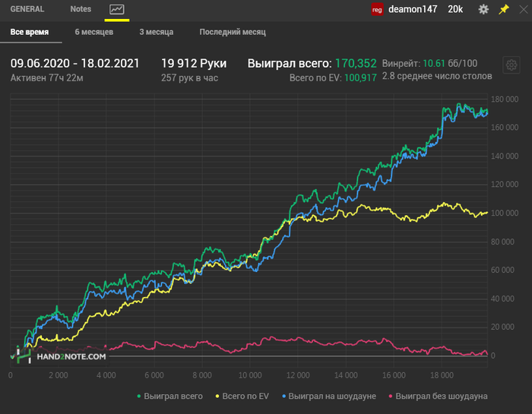
Task: Click the green legend dot for Выиграл всего
Action: [139, 396]
